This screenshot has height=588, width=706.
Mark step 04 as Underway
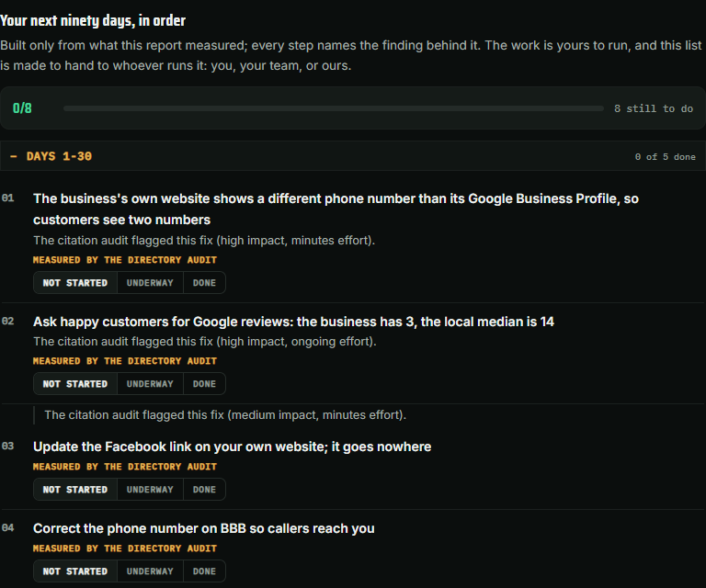[150, 571]
